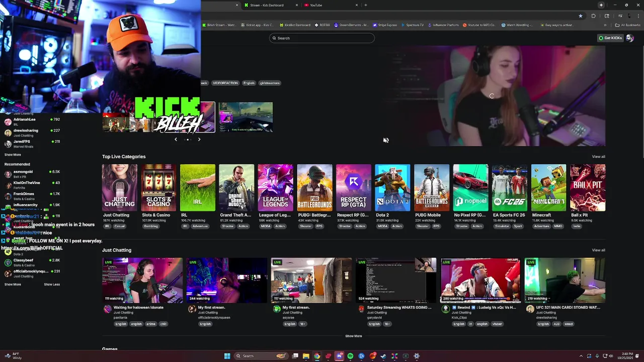Go to previous featured stream with left arrow
This screenshot has width=644, height=362.
pos(176,139)
